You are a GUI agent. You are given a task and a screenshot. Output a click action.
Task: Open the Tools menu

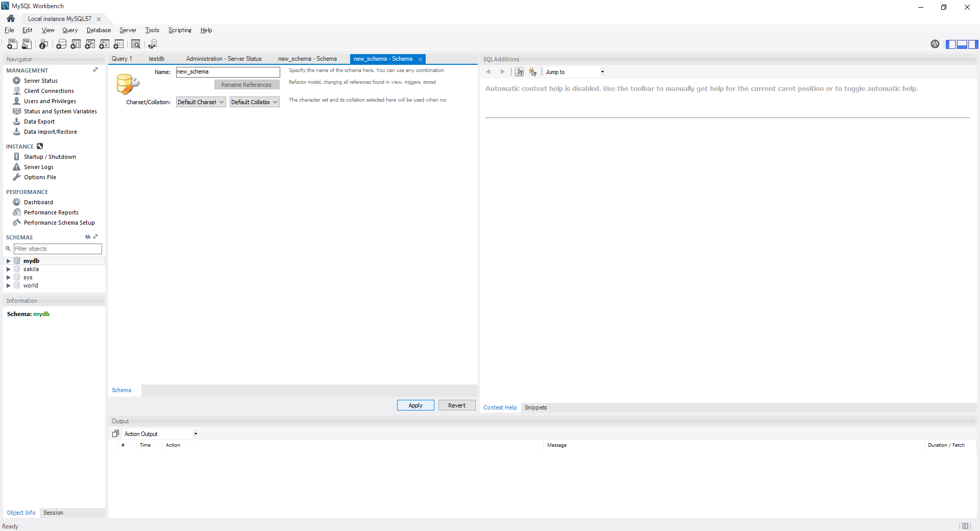pyautogui.click(x=152, y=30)
